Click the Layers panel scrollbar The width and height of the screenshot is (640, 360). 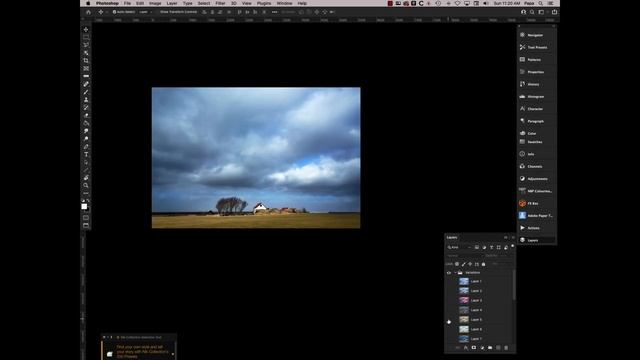(x=514, y=285)
